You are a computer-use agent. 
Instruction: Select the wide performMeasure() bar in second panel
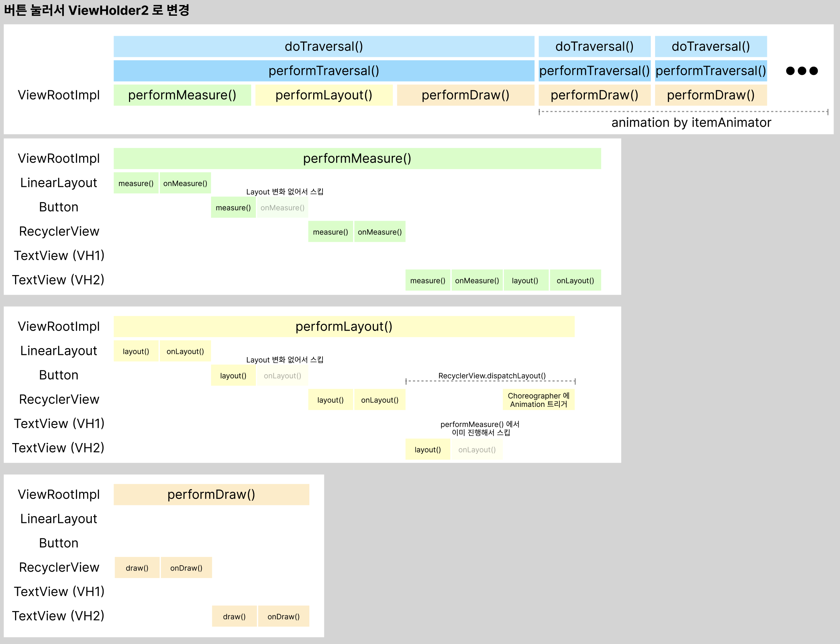pos(357,159)
